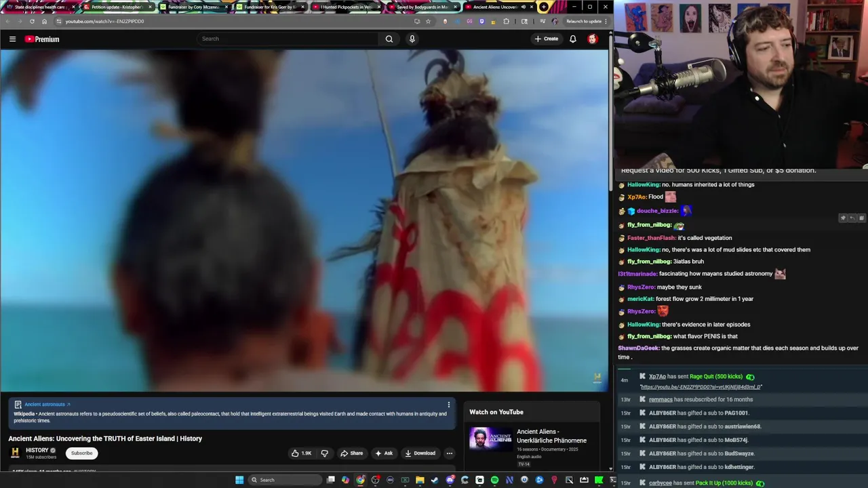Open the YouTube hamburger guide menu
868x488 pixels.
tap(12, 39)
